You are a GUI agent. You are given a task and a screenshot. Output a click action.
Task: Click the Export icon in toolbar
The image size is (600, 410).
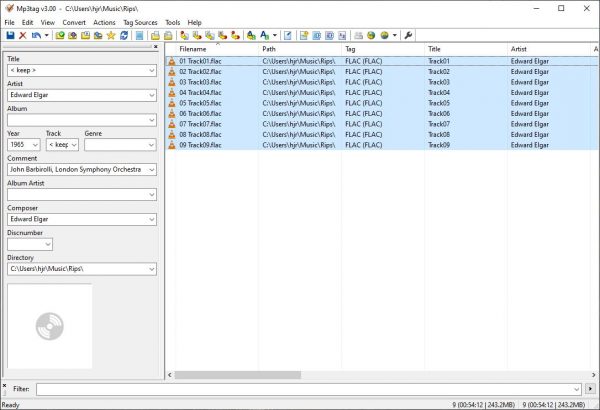[x=304, y=36]
